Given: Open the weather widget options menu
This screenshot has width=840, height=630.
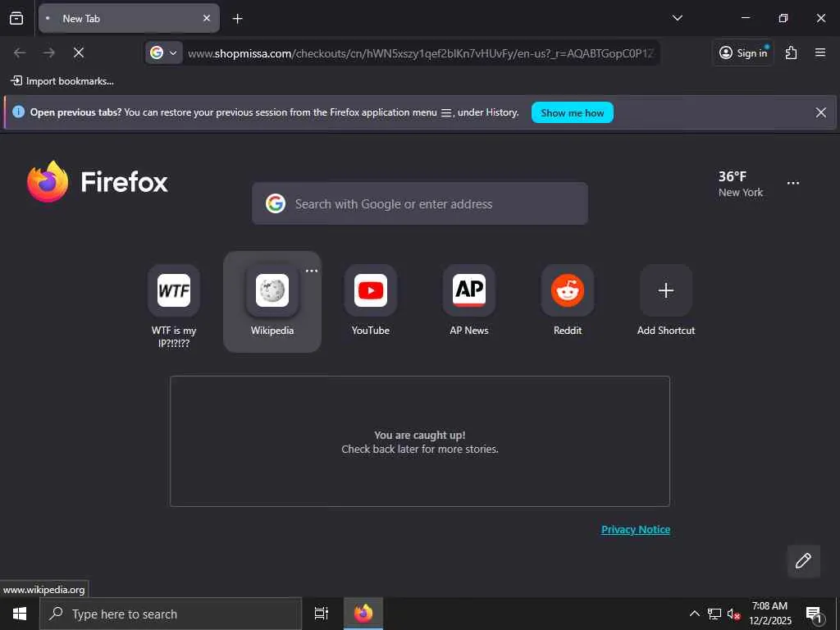Looking at the screenshot, I should point(793,183).
